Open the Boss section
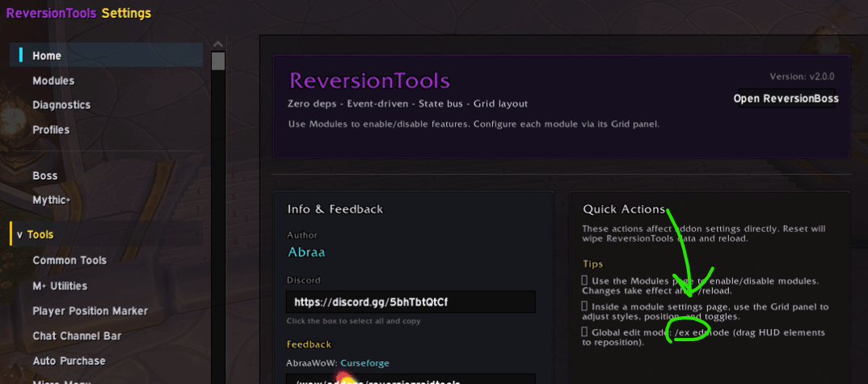The image size is (868, 384). coord(44,175)
